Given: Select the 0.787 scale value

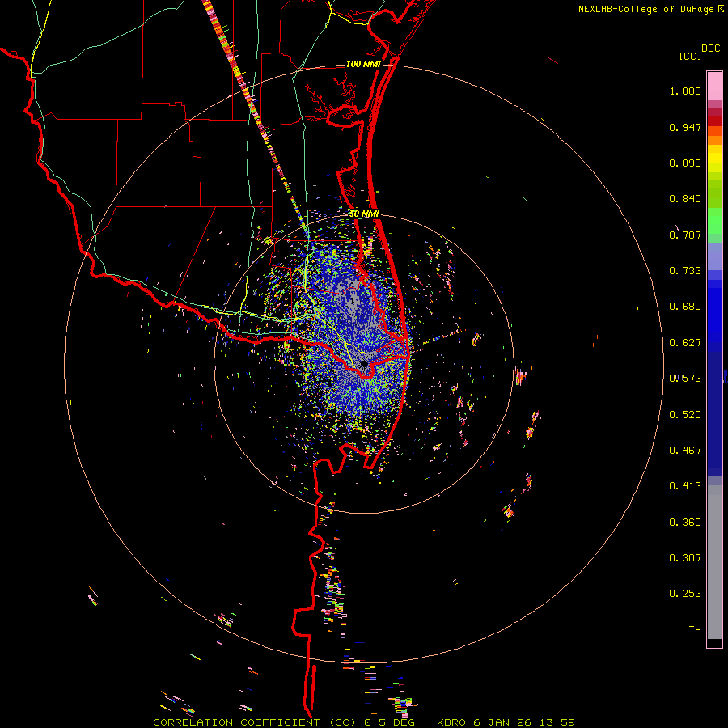Looking at the screenshot, I should coord(685,235).
